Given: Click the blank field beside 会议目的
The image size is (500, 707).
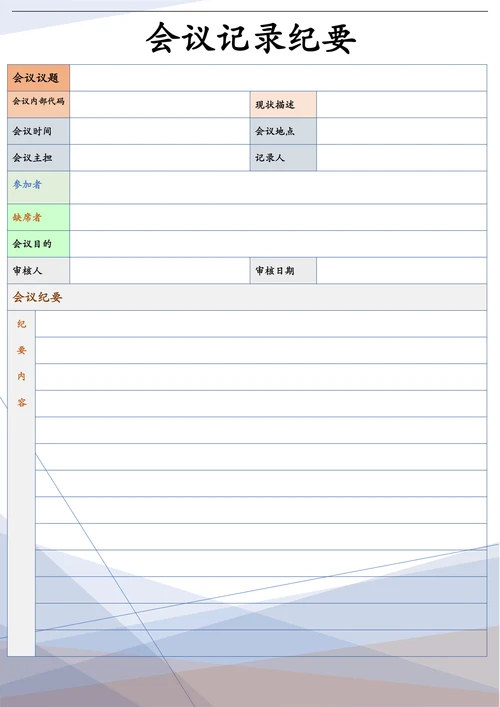Looking at the screenshot, I should coord(278,244).
